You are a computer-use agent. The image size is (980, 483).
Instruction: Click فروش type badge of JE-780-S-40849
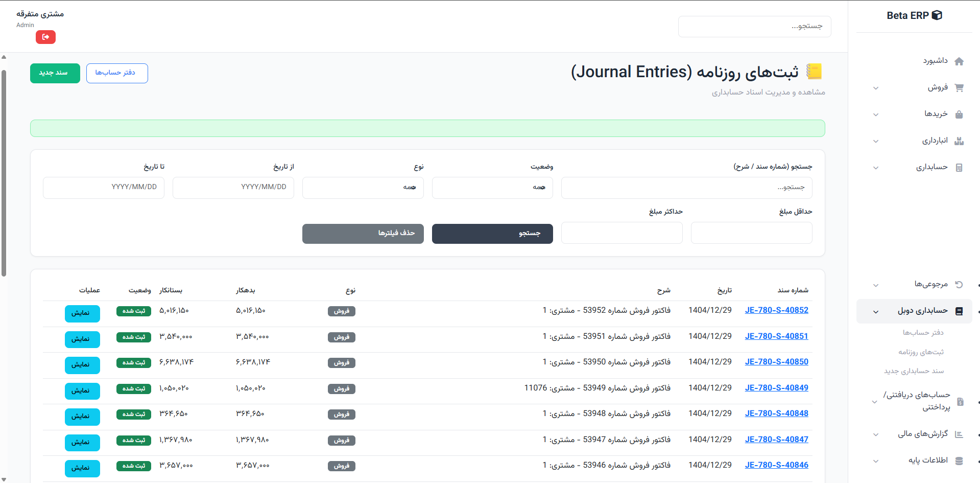(342, 389)
